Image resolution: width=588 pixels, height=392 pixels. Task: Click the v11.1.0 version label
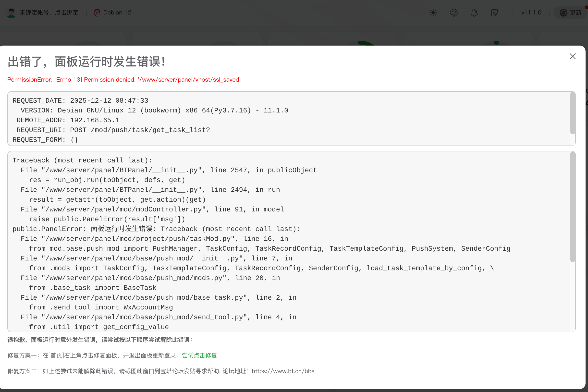click(531, 12)
